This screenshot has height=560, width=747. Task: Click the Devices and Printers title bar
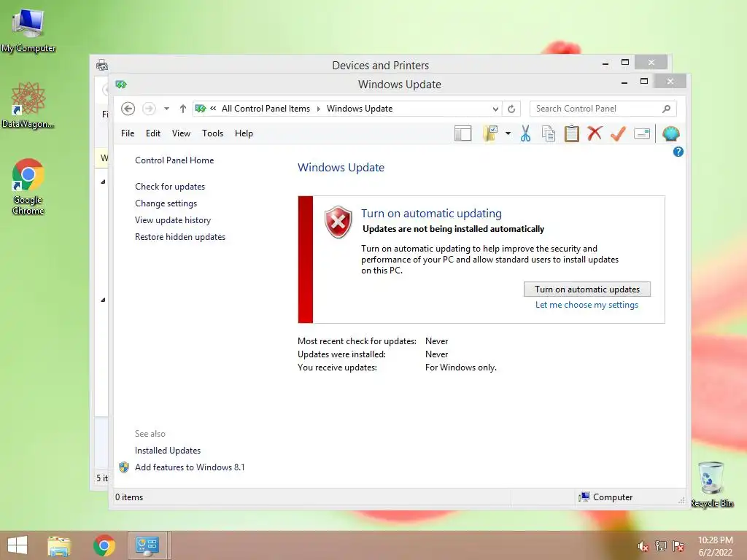coord(380,65)
